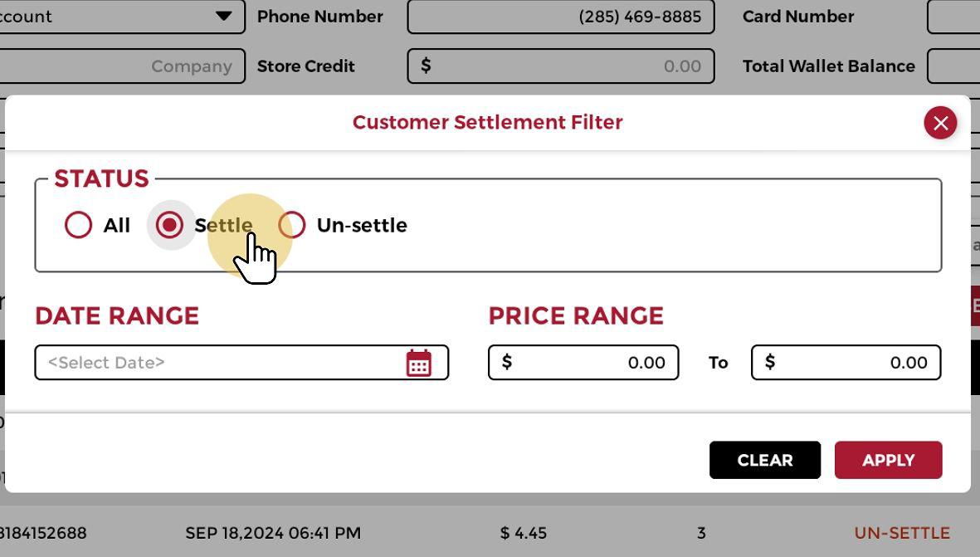Viewport: 980px width, 557px height.
Task: Select the All status radio button
Action: tap(79, 225)
